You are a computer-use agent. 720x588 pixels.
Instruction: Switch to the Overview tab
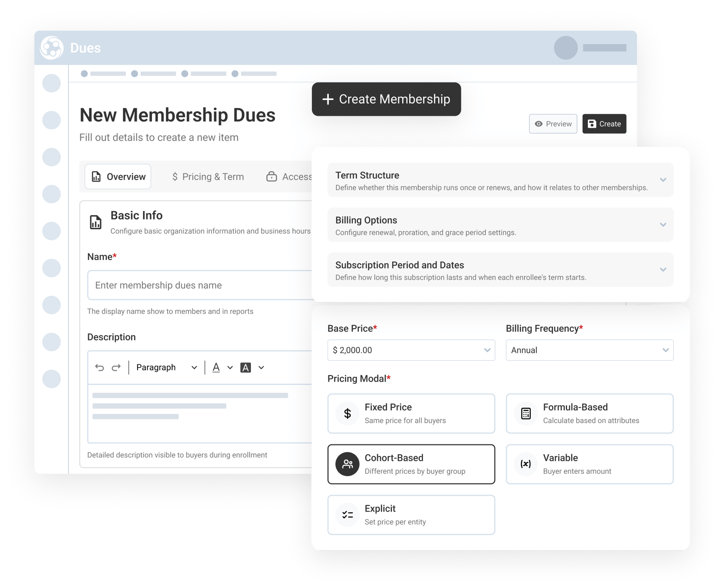118,176
